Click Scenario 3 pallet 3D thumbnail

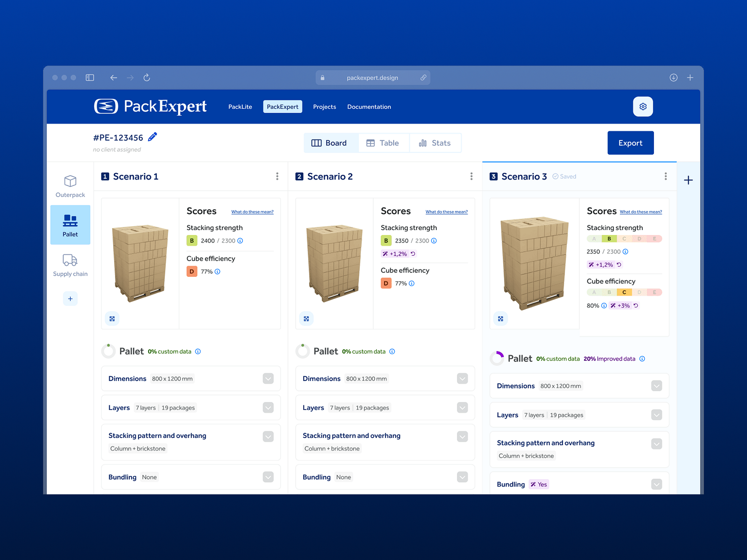coord(534,263)
